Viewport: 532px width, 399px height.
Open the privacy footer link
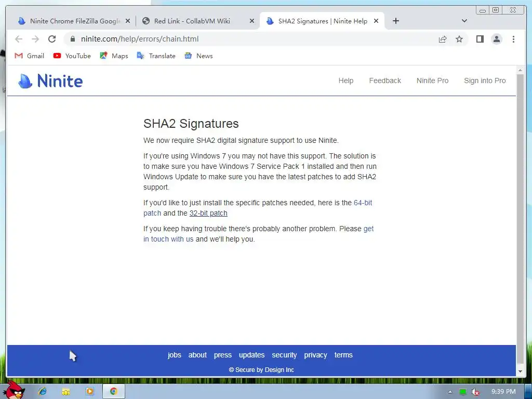(x=315, y=355)
